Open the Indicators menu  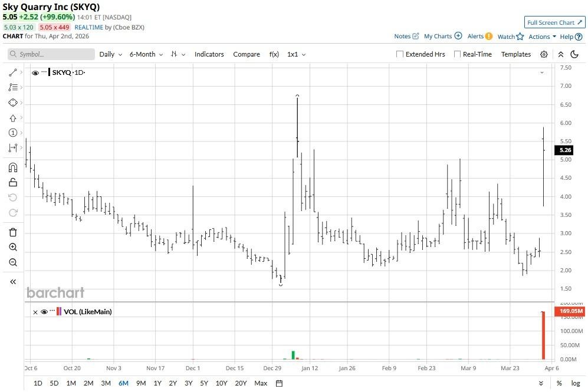(209, 54)
